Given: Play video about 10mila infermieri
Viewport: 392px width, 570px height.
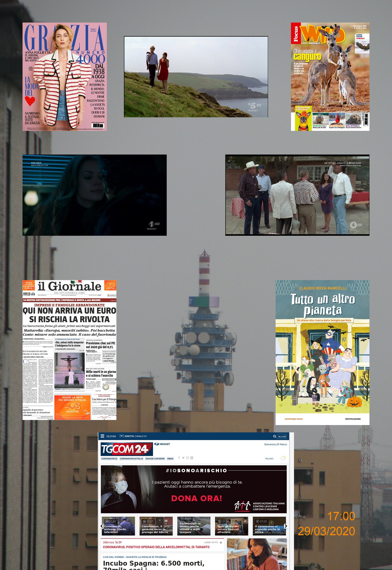Looking at the screenshot, I should [118, 526].
